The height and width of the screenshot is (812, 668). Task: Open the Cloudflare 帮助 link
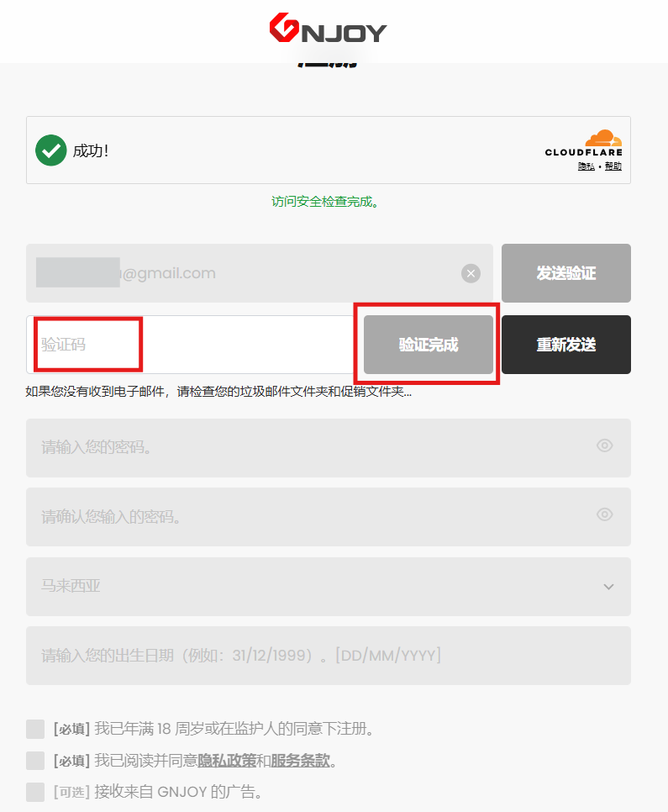click(613, 166)
